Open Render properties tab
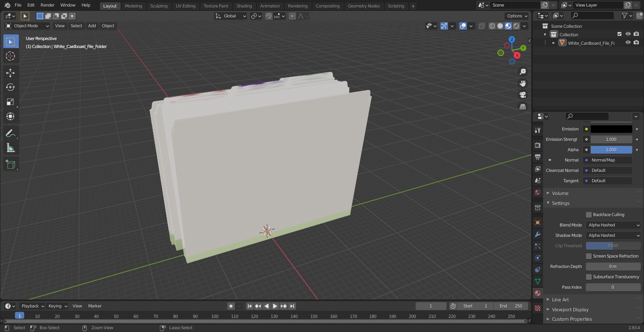Screen dimensions: 644x332 (x=537, y=145)
